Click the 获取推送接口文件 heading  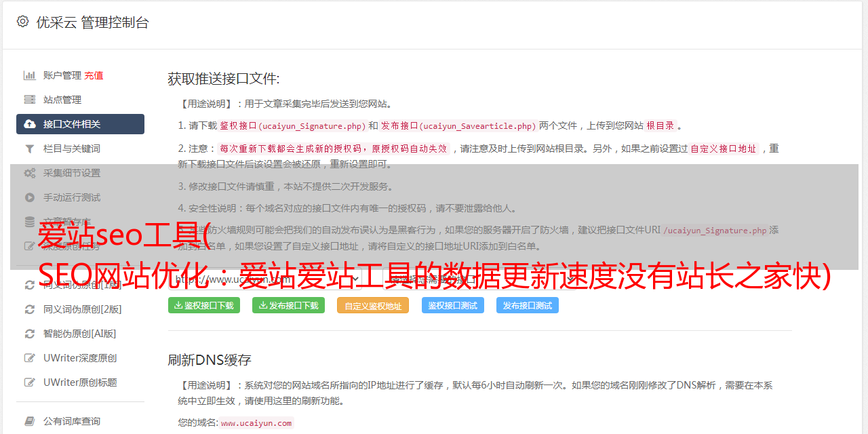click(224, 79)
